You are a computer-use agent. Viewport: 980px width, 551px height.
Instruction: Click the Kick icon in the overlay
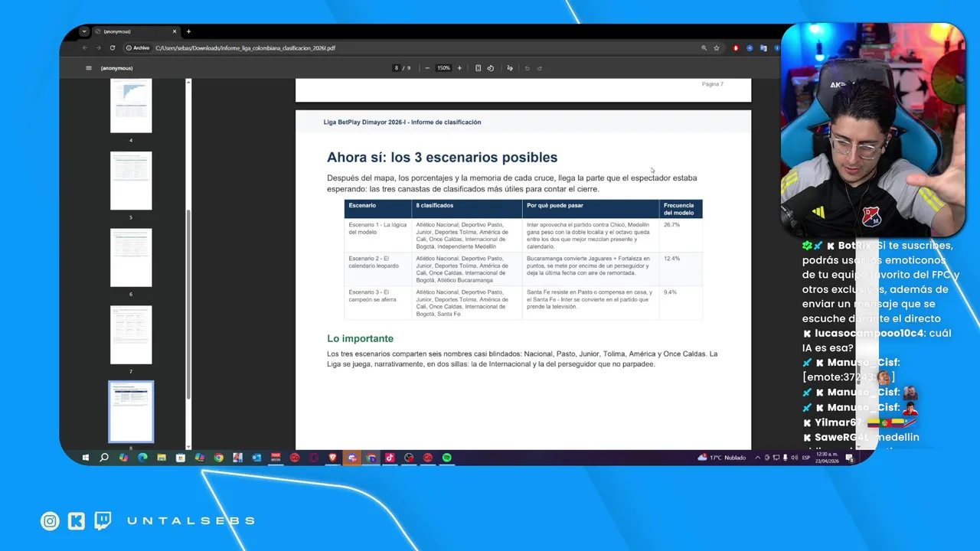[x=76, y=521]
